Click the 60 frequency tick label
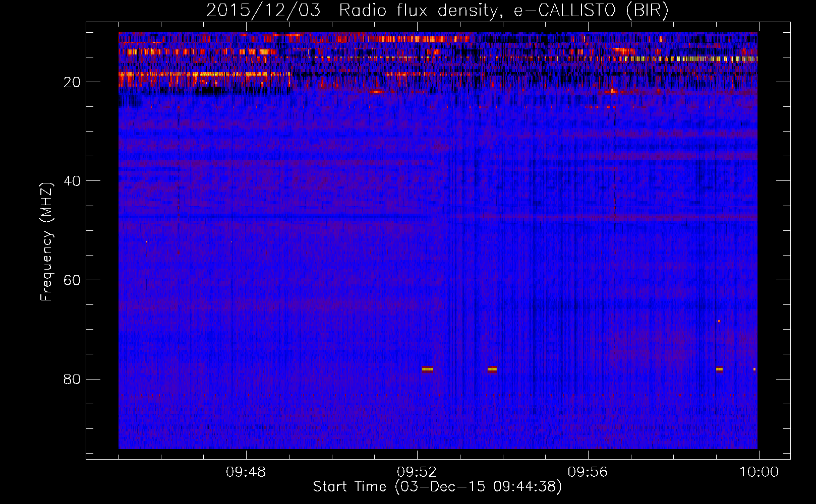This screenshot has width=816, height=504. tap(72, 280)
